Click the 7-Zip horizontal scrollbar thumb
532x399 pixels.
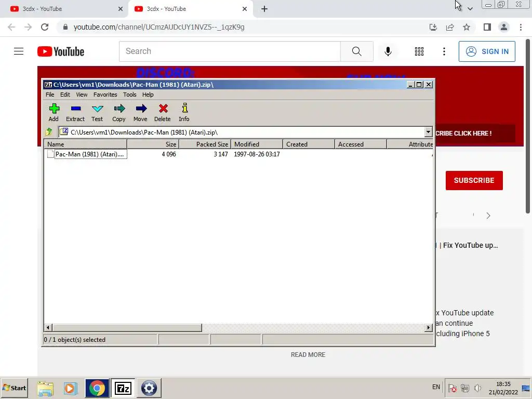click(x=127, y=327)
